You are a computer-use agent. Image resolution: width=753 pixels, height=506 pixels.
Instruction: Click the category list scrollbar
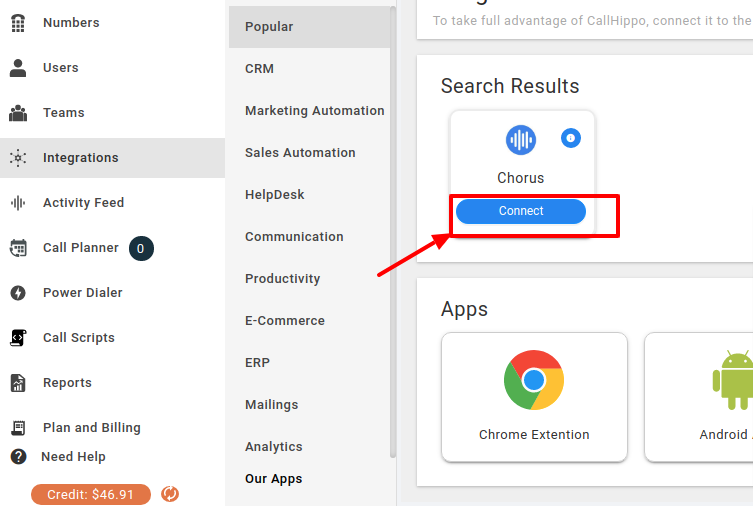coord(393,232)
